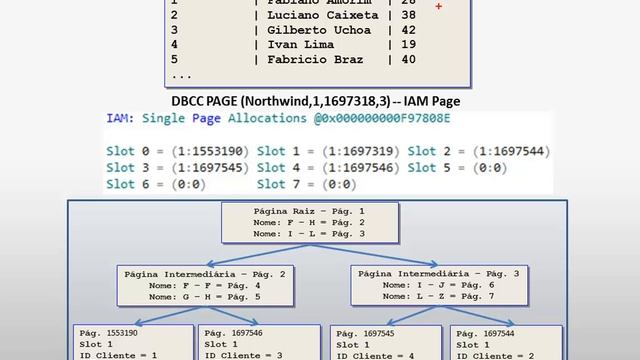The width and height of the screenshot is (640, 360).
Task: Click the 'Pág. 1697545' leaf page label
Action: click(365, 333)
